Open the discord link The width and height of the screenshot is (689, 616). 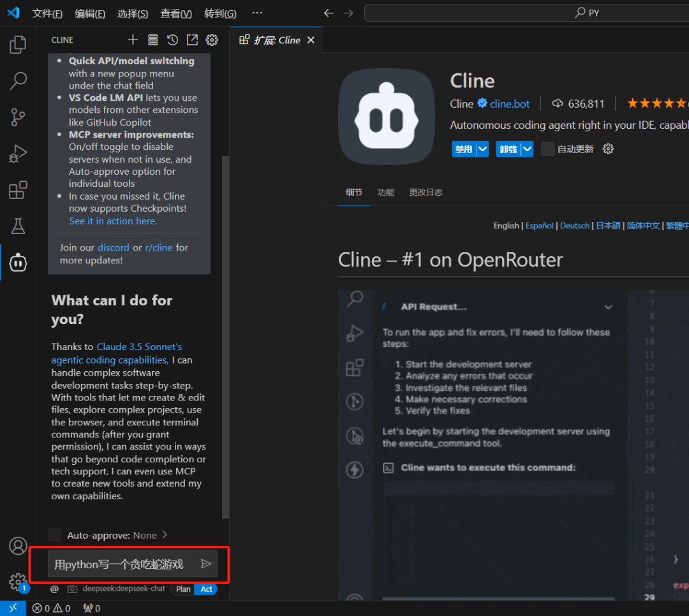[114, 247]
